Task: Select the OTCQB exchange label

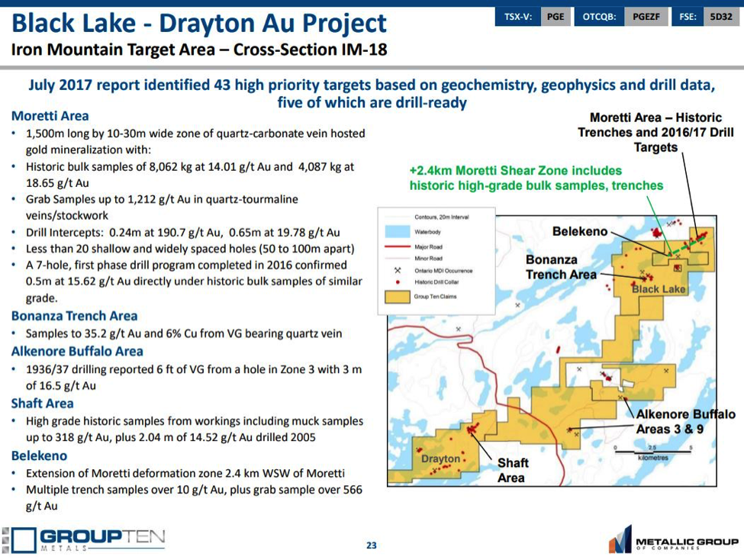Action: 599,17
